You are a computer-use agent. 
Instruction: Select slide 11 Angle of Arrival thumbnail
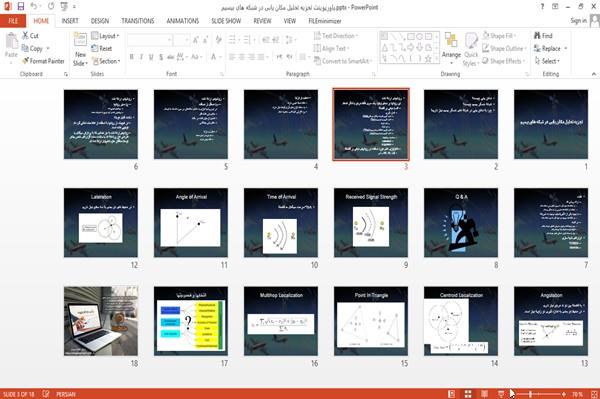pos(191,223)
